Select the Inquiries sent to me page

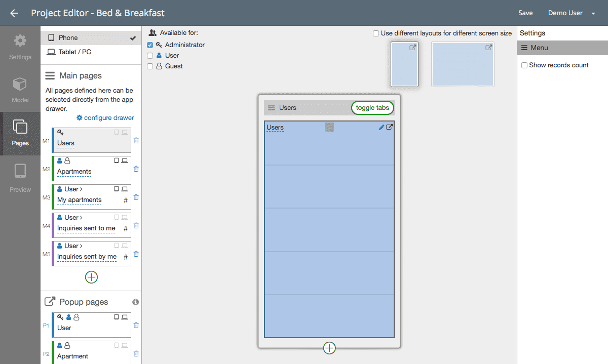[x=91, y=225]
